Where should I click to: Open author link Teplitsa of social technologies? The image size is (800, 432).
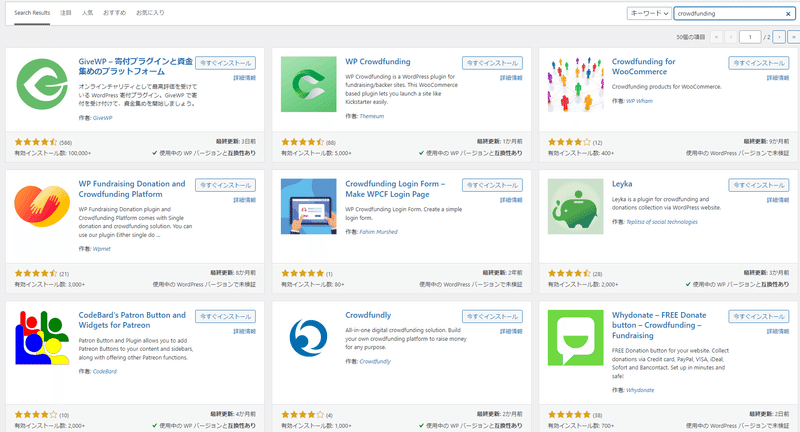click(662, 222)
